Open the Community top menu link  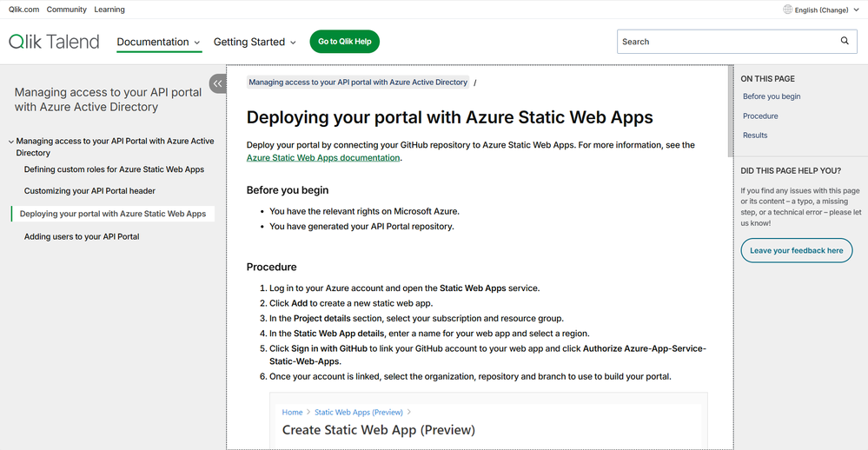click(67, 10)
